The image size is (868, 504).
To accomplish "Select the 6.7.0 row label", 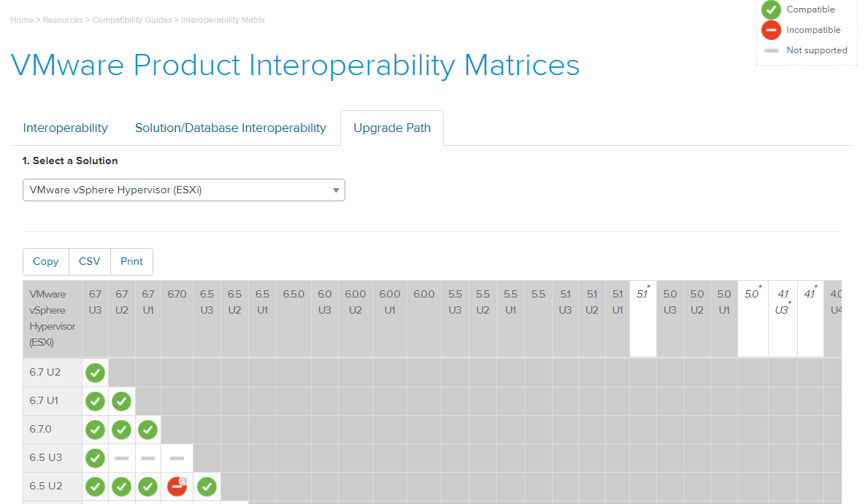I will [x=53, y=430].
